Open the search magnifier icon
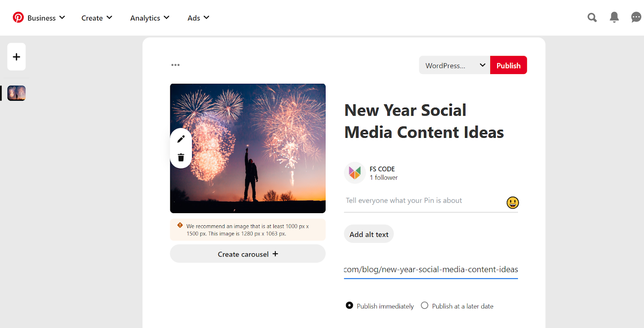The image size is (644, 328). [592, 17]
